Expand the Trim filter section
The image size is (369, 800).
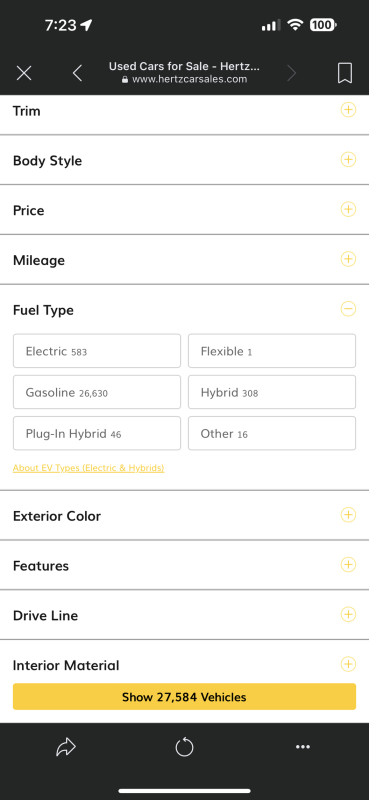pyautogui.click(x=348, y=109)
